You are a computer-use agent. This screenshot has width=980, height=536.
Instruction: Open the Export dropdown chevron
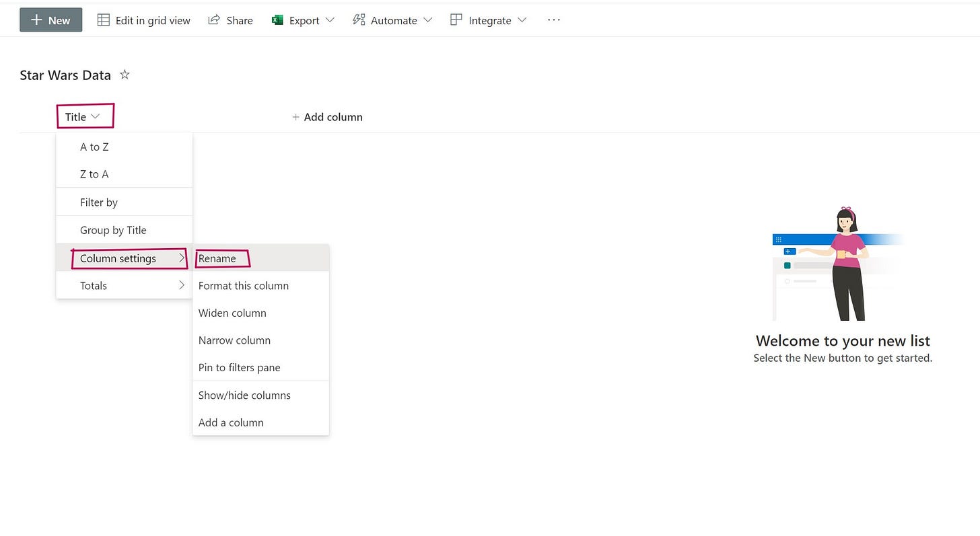click(x=330, y=20)
